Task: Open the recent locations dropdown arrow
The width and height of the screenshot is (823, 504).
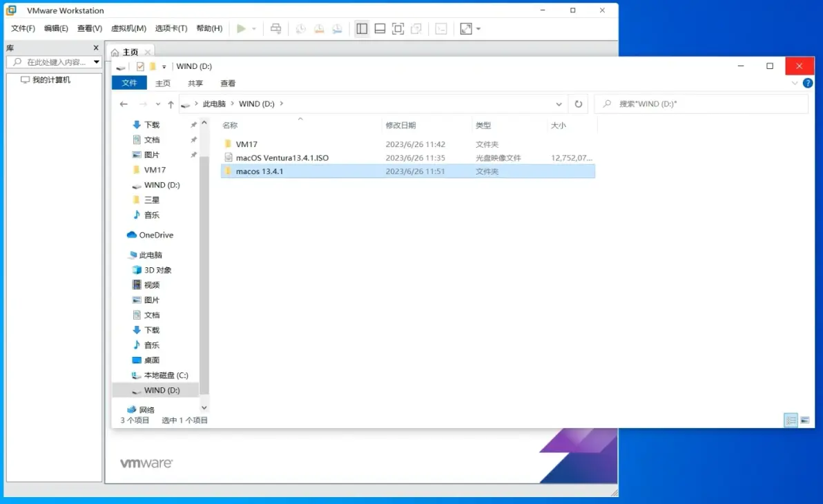Action: (158, 104)
